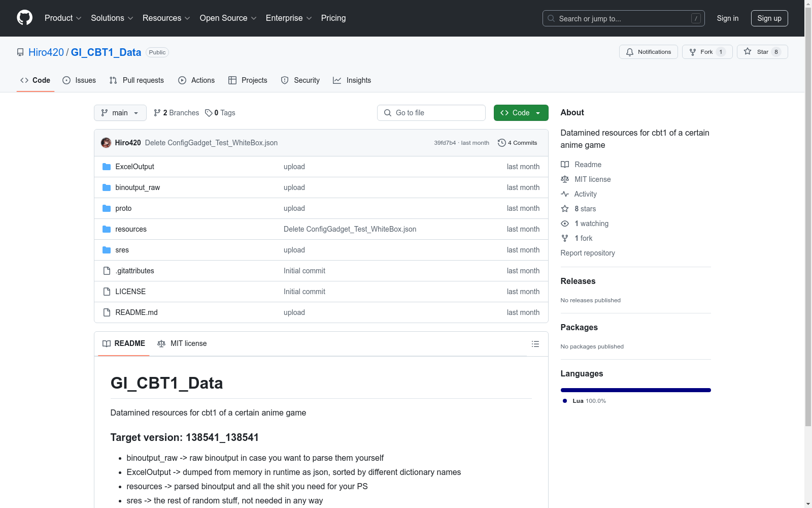812x508 pixels.
Task: Select the README tab in file viewer
Action: (x=124, y=343)
